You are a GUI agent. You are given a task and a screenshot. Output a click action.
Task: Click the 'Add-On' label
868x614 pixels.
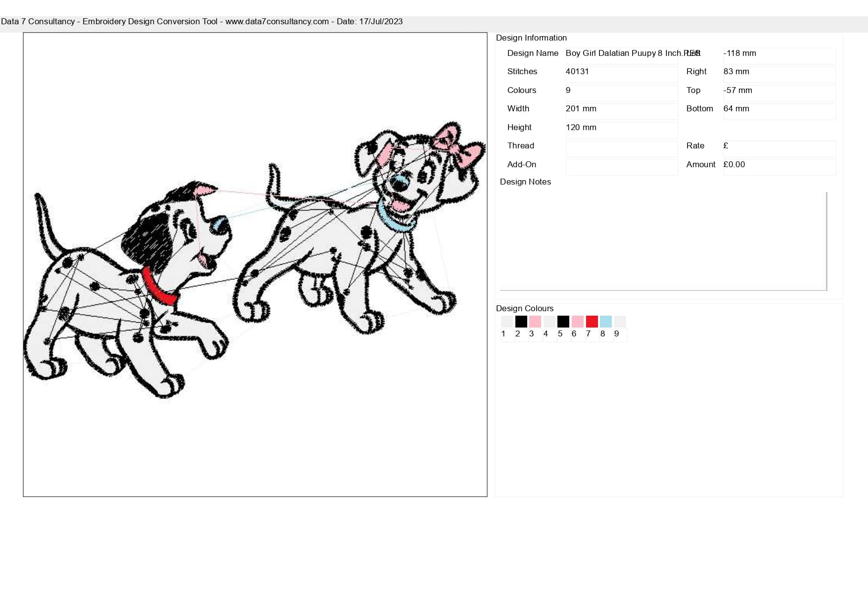click(x=522, y=164)
